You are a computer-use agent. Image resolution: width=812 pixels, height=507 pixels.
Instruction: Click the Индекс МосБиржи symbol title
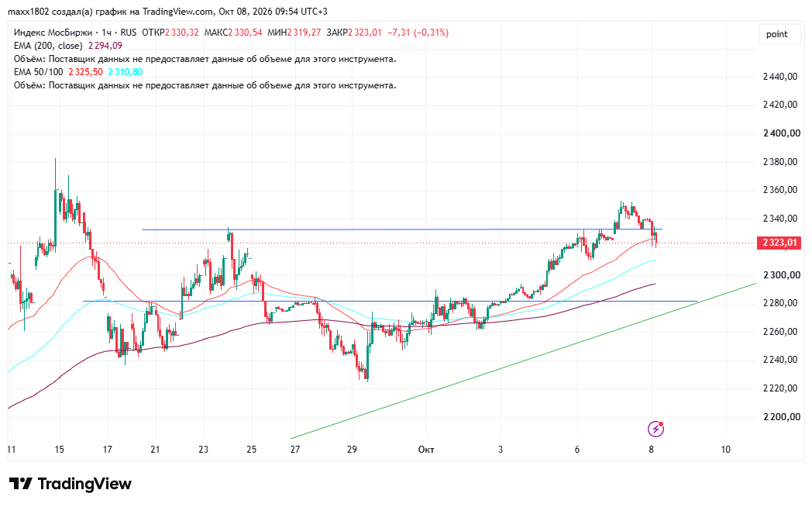[x=53, y=32]
